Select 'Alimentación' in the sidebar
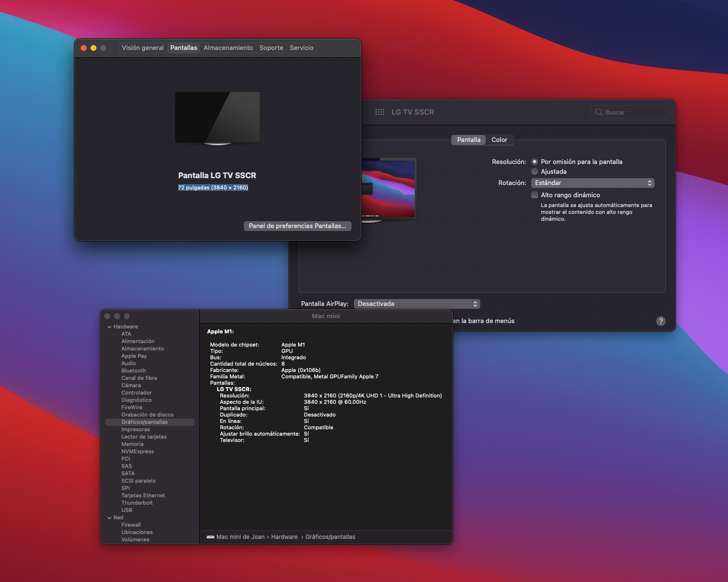 point(138,341)
